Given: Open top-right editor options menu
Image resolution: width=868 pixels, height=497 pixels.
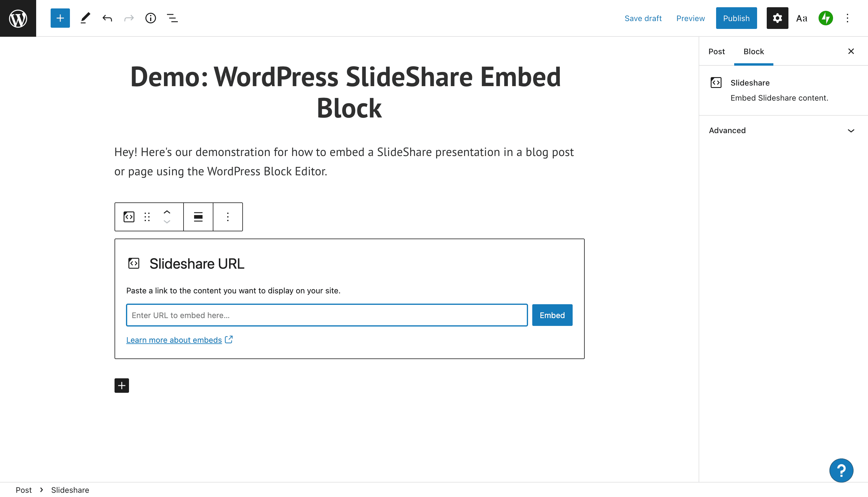Looking at the screenshot, I should coord(847,18).
